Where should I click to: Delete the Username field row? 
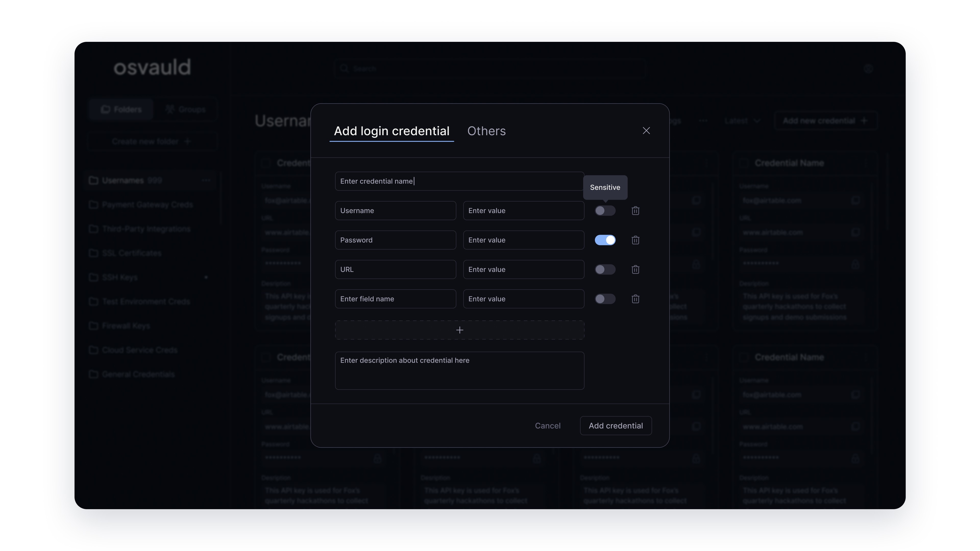(x=635, y=211)
